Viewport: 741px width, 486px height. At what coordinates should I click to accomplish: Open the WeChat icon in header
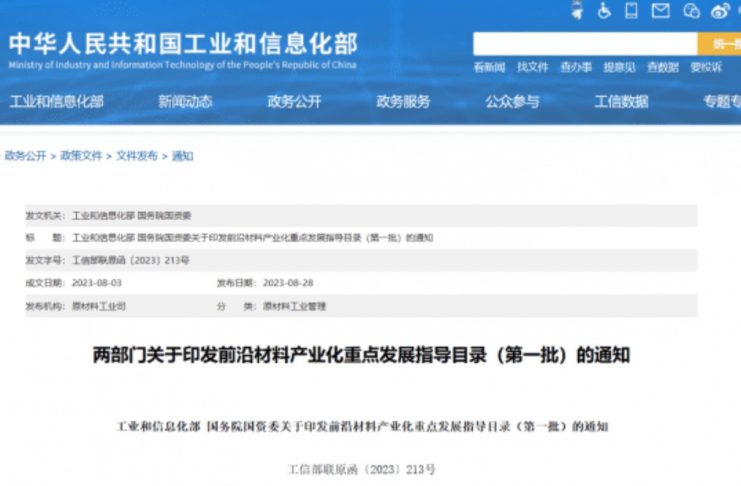[691, 10]
